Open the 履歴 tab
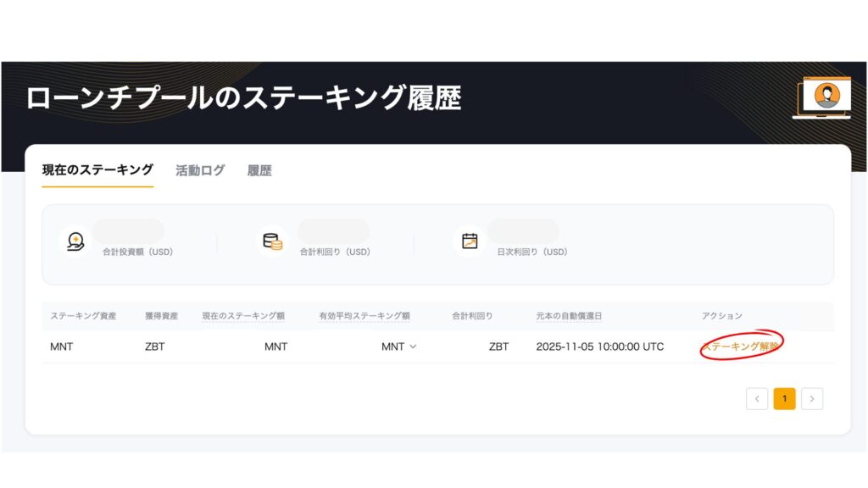The image size is (868, 488). coord(259,170)
